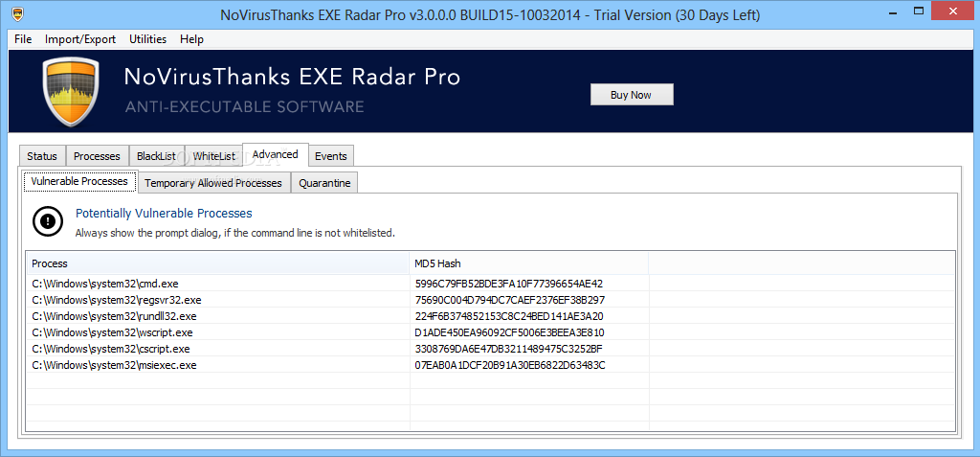Click the Potentially Vulnerable Processes heading
Screen dimensions: 980x457
click(164, 214)
